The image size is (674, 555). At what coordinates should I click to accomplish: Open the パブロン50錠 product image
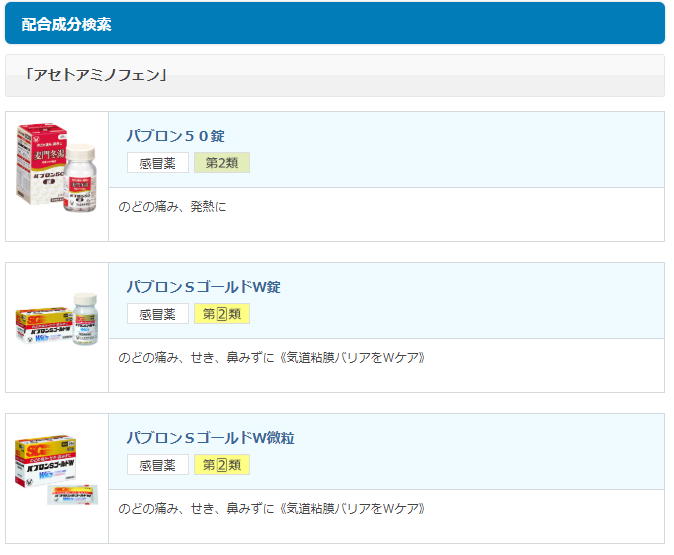(x=56, y=168)
